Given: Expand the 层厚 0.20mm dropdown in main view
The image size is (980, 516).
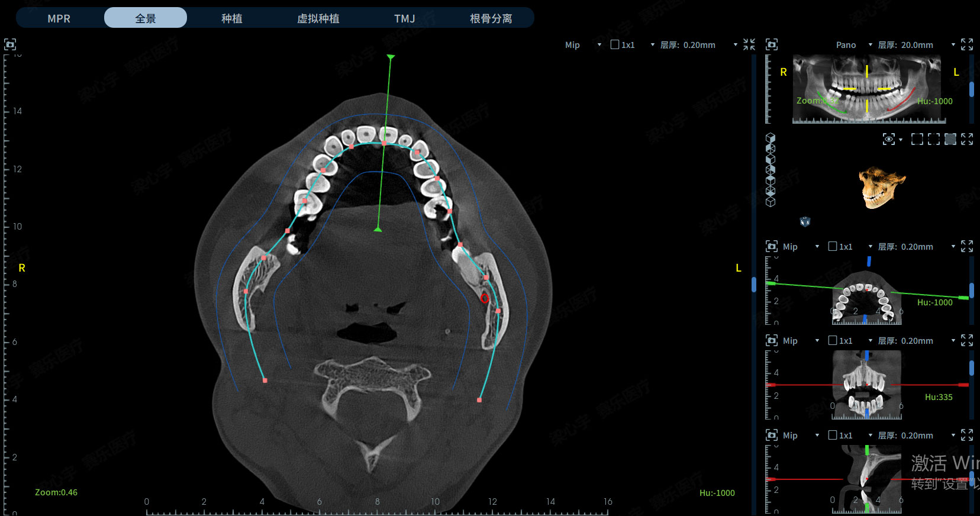Looking at the screenshot, I should tap(736, 44).
